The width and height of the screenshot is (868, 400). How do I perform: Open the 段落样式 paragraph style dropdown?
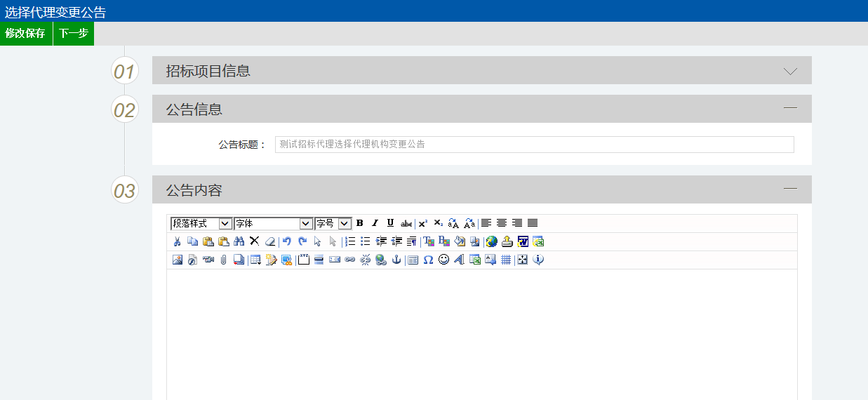201,223
